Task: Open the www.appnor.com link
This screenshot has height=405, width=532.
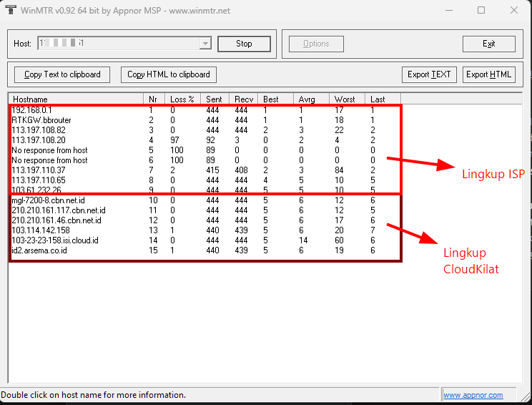Action: [x=472, y=395]
